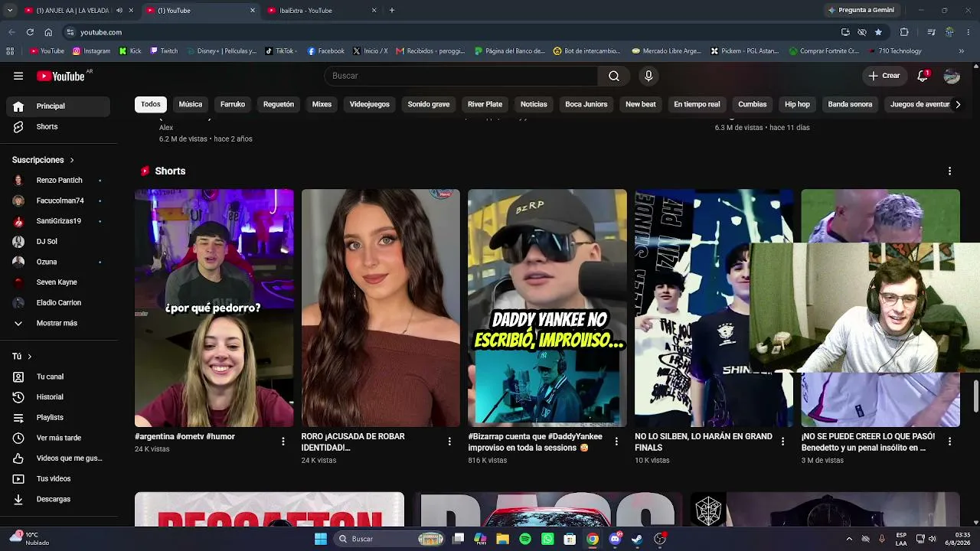Screen dimensions: 980x551
Task: Open Principal in the sidebar
Action: (59, 106)
